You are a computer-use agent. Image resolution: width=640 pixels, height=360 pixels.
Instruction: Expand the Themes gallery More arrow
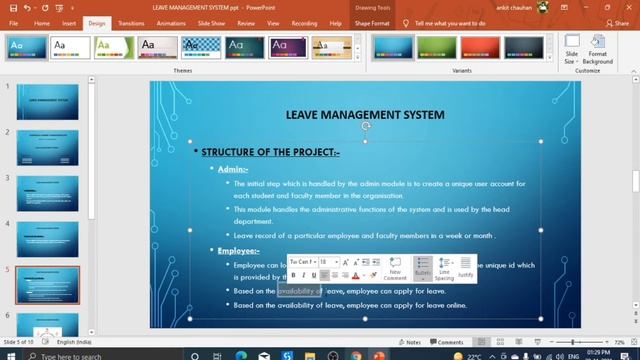coord(358,58)
